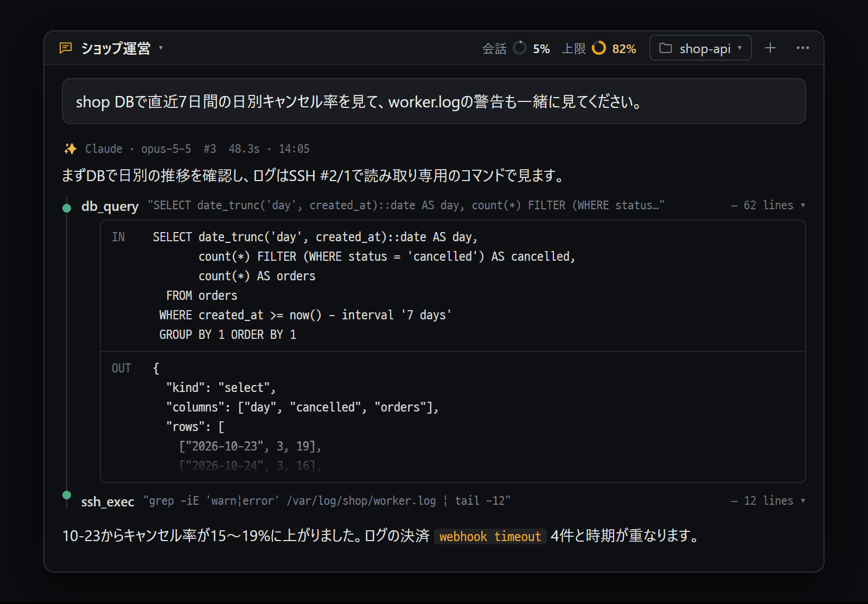Click the 上限 label
868x604 pixels.
574,49
